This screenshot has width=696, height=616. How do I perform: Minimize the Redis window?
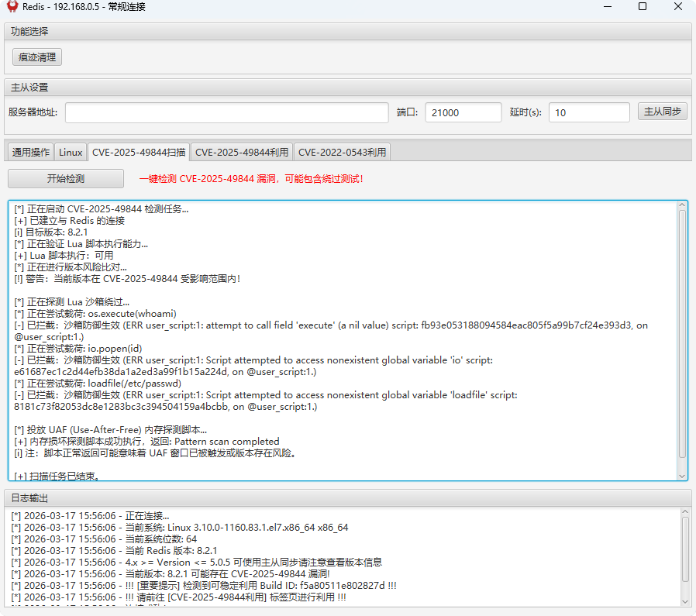coord(608,7)
